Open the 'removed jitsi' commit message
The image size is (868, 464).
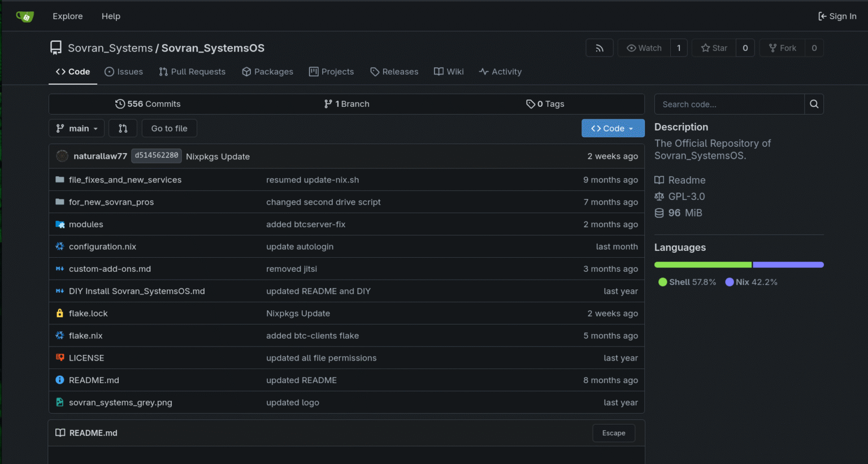(x=292, y=269)
